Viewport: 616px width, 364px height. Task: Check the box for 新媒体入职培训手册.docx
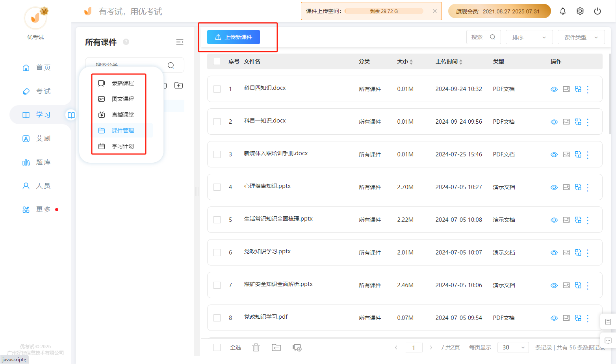[217, 154]
